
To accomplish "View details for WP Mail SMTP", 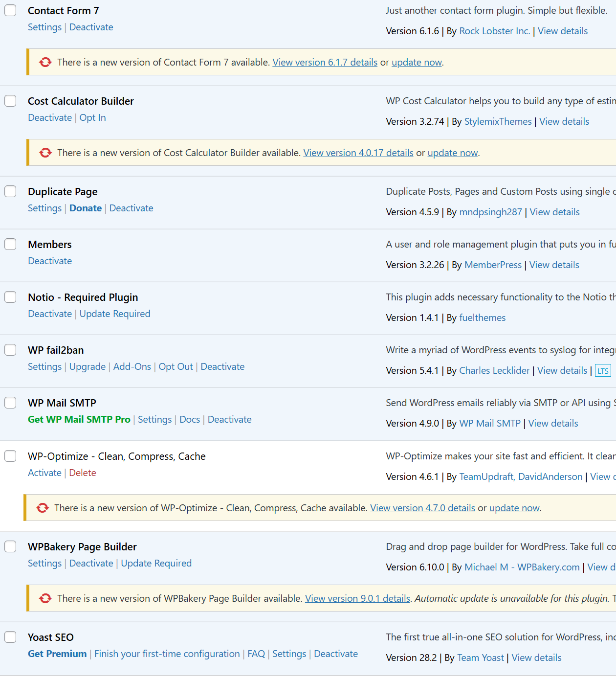I will click(553, 423).
